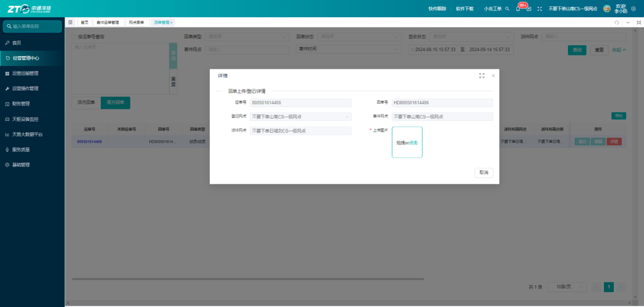The image size is (644, 307).
Task: Click the refresh icon on the tab bar
Action: tap(617, 23)
